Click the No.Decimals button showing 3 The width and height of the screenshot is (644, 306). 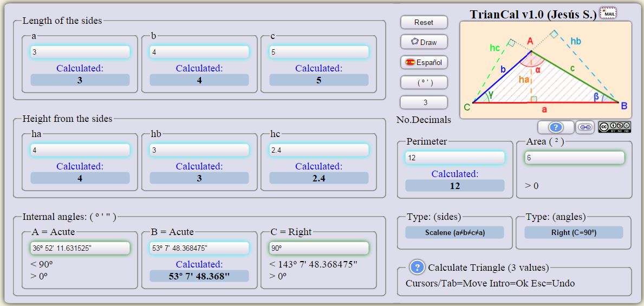click(424, 102)
